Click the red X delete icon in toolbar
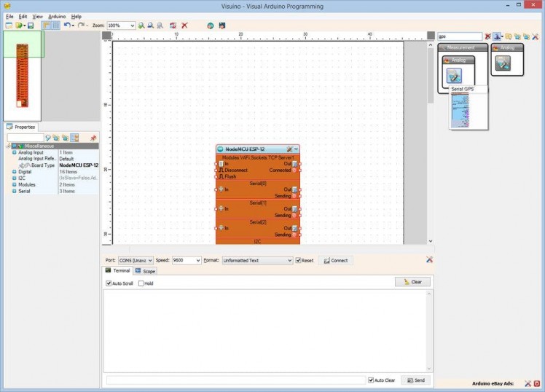Image resolution: width=545 pixels, height=392 pixels. pos(184,26)
